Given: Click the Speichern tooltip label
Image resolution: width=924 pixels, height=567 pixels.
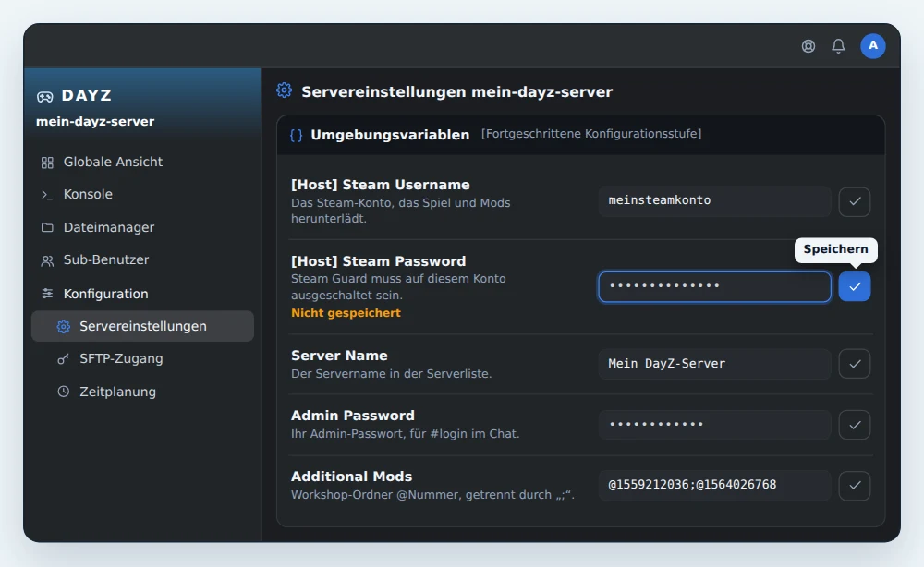Looking at the screenshot, I should pos(835,249).
